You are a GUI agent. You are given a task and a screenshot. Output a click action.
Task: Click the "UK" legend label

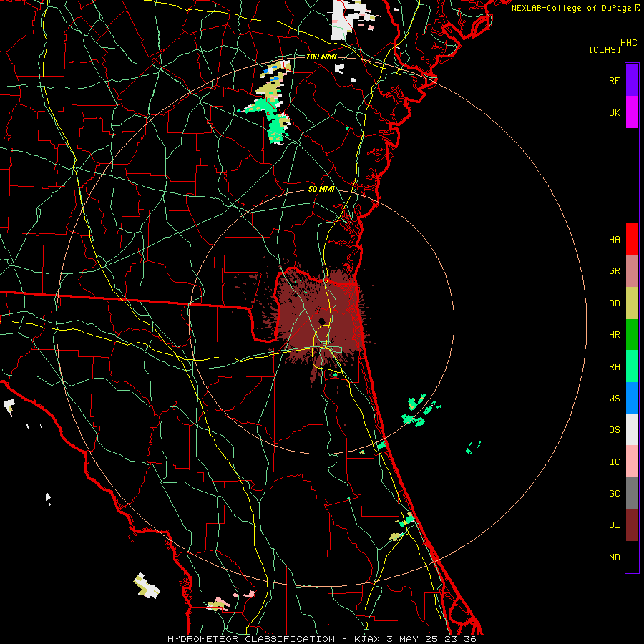614,112
